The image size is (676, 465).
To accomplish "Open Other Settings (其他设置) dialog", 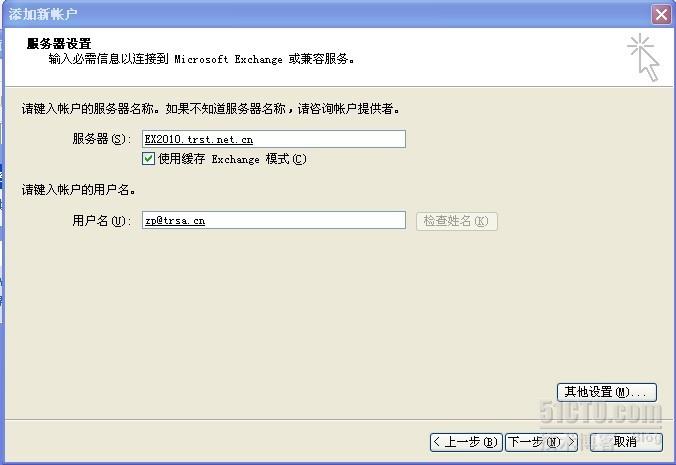I will (607, 392).
